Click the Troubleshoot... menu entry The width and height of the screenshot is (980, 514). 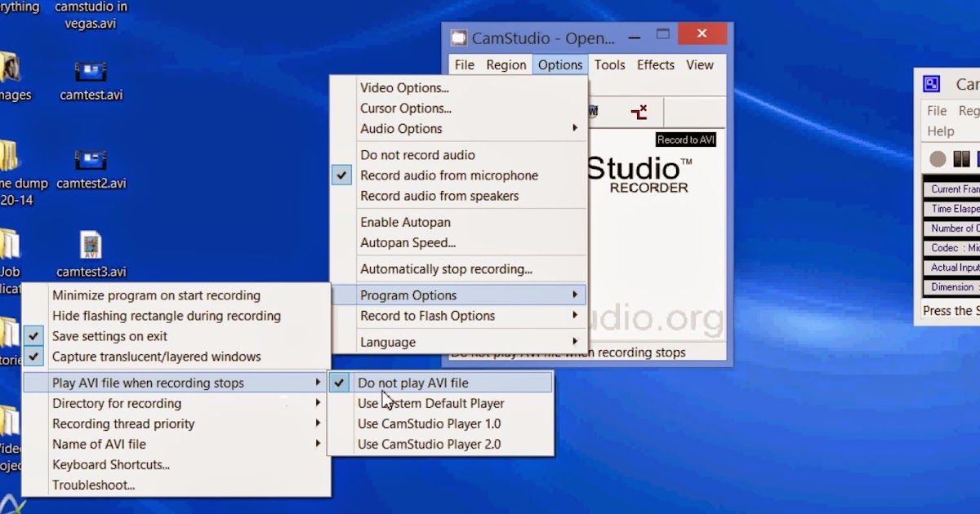click(176, 485)
